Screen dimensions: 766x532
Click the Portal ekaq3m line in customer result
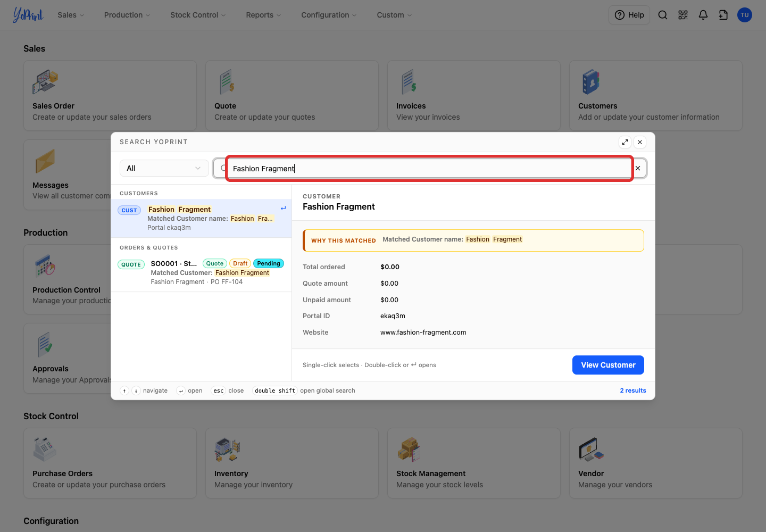point(169,228)
